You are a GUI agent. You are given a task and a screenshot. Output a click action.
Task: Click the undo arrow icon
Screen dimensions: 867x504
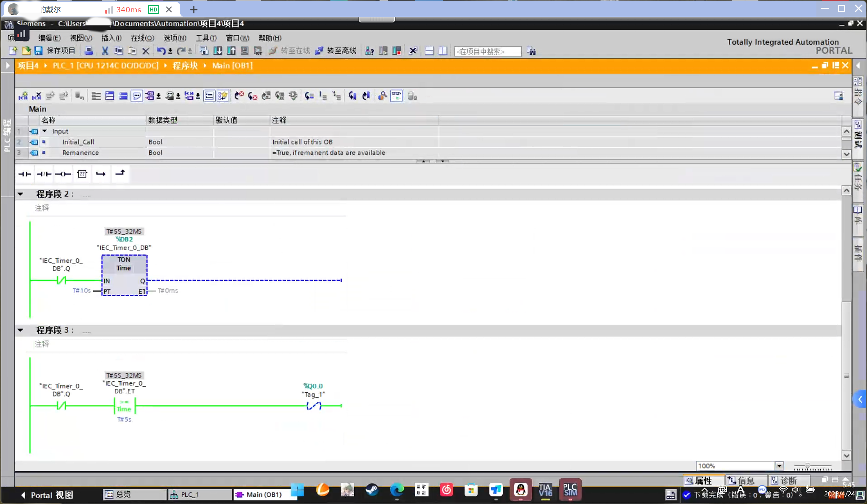pos(161,51)
